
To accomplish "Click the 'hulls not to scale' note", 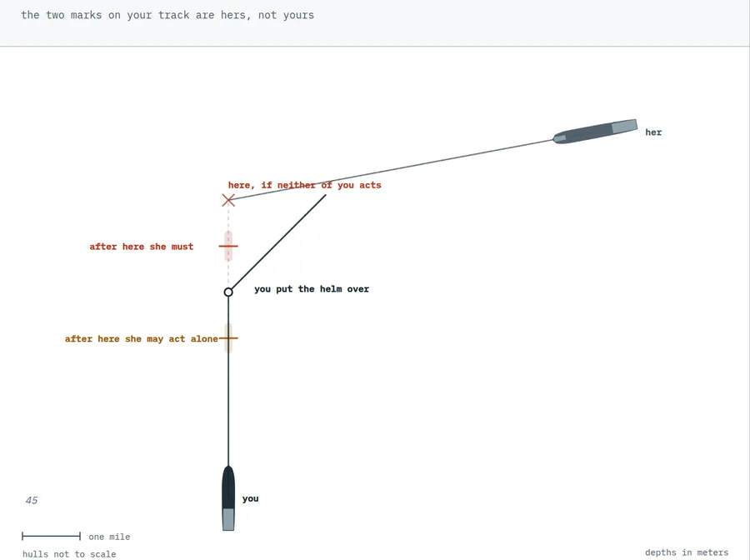I will tap(69, 554).
